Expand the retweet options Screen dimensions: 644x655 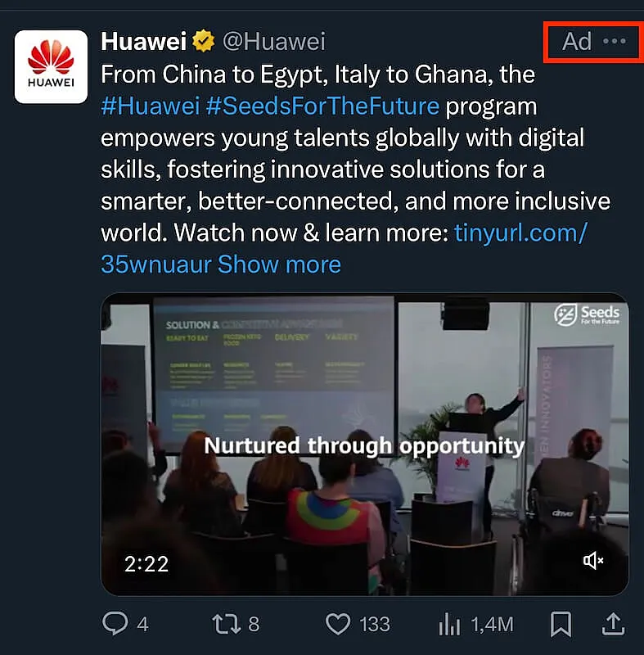click(x=227, y=625)
